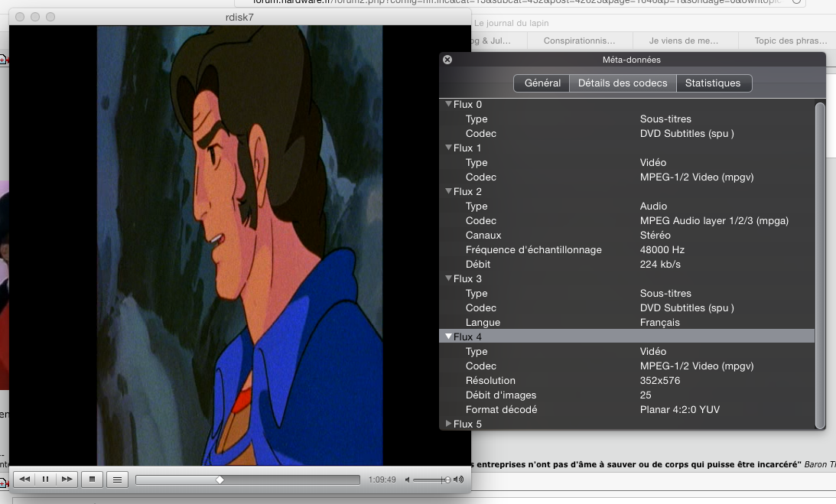This screenshot has height=504, width=836.
Task: Click the metadata panel vertical scrollbar
Action: 820,265
